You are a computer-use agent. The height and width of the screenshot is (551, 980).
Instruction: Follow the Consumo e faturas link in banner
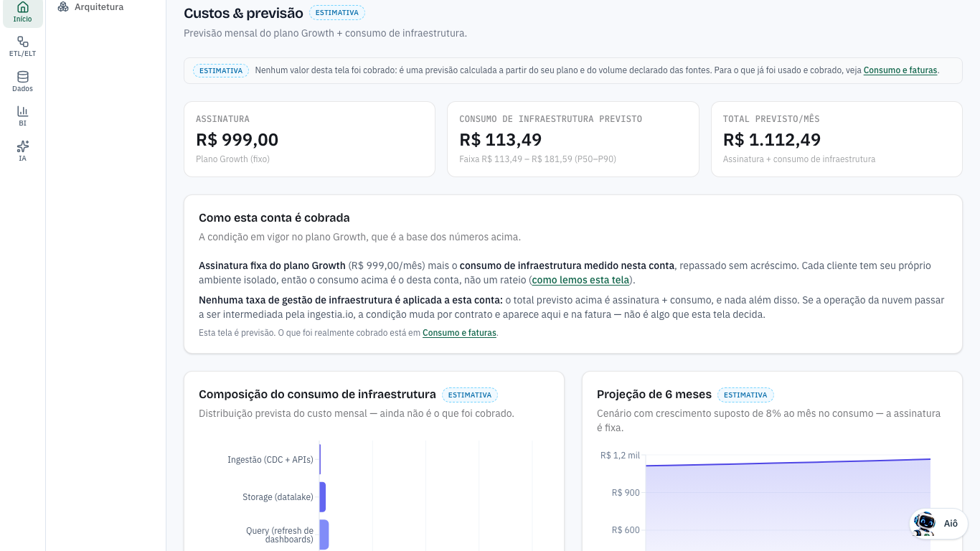pyautogui.click(x=900, y=70)
